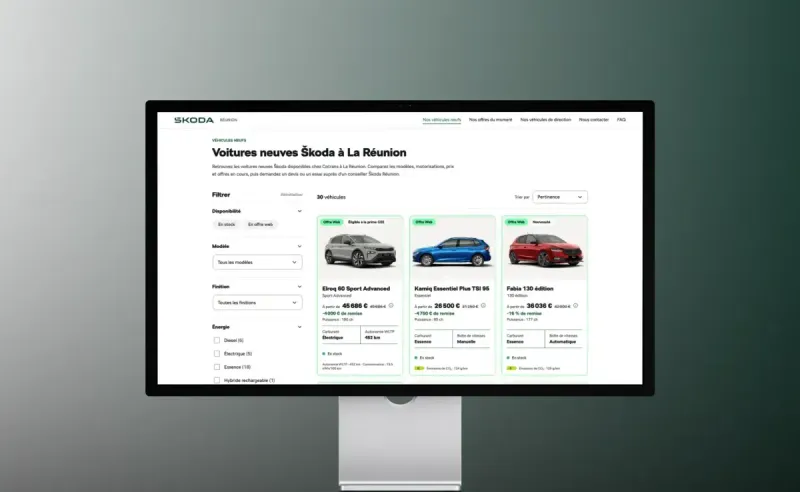The height and width of the screenshot is (492, 800).
Task: Click the Filtrer panel heading
Action: 221,195
